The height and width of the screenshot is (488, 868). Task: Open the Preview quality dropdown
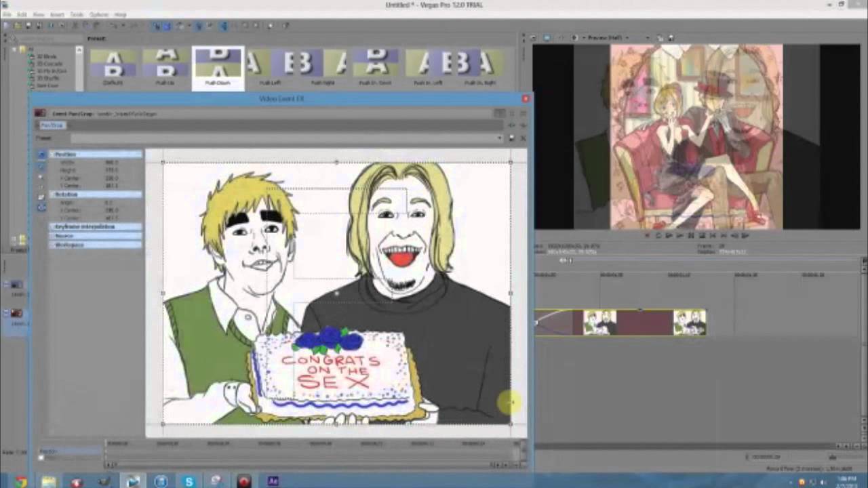tap(607, 38)
